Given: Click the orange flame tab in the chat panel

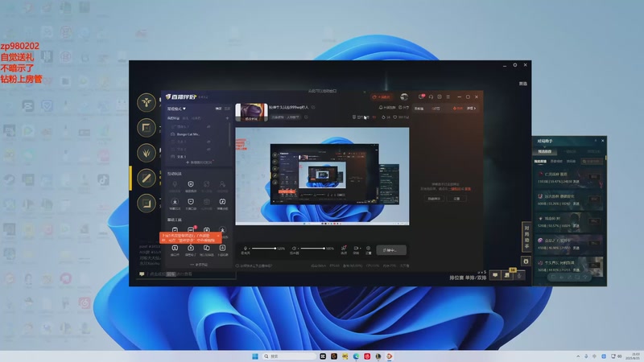Looking at the screenshot, I should pyautogui.click(x=457, y=109).
